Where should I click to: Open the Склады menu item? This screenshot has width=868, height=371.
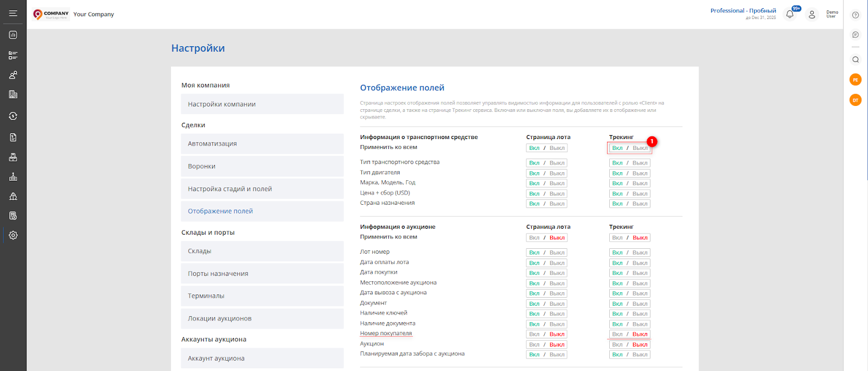[x=262, y=251]
